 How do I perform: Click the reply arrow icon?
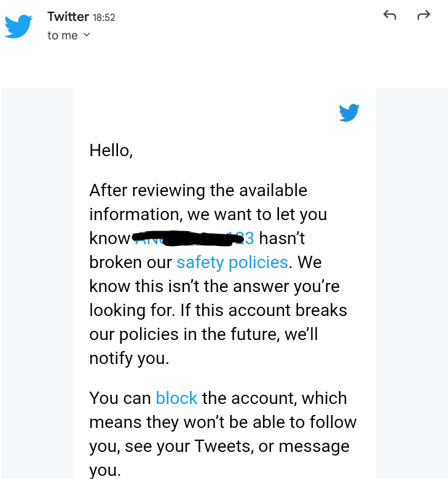[390, 15]
